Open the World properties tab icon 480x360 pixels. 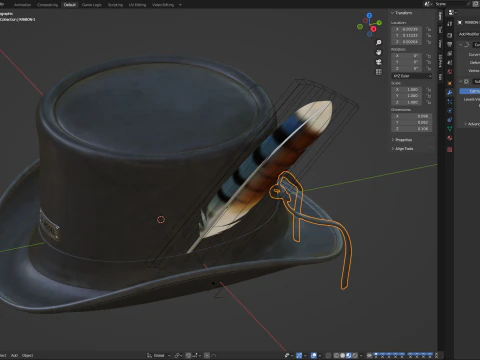click(x=450, y=72)
